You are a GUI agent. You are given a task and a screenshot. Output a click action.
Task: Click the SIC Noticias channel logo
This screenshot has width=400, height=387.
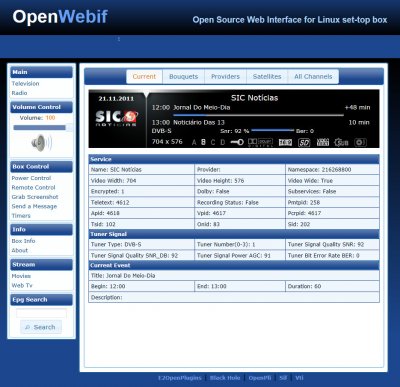point(116,118)
